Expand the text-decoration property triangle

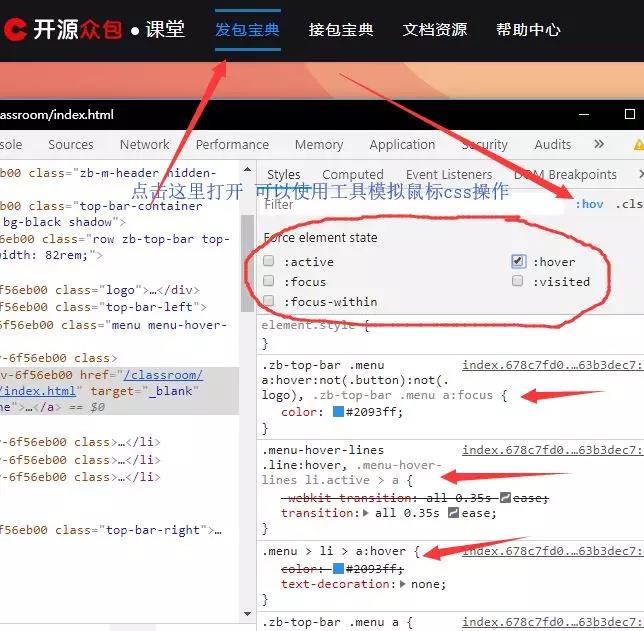tap(402, 584)
